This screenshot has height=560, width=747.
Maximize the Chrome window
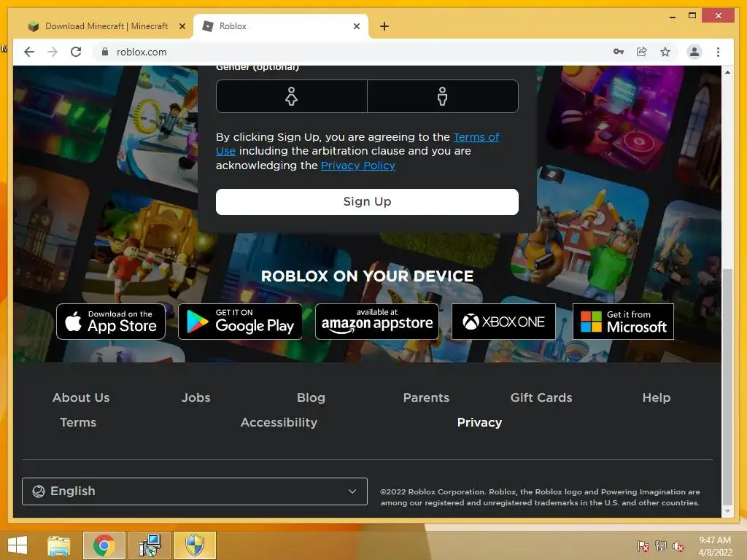692,16
